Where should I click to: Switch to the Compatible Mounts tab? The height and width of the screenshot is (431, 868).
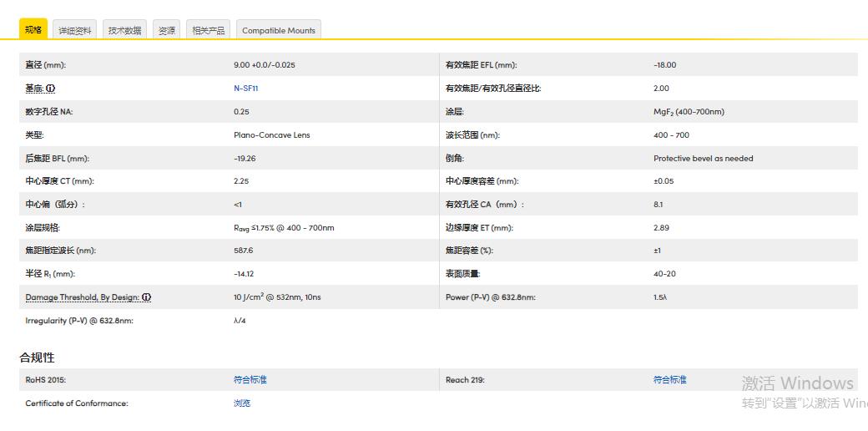click(x=278, y=30)
